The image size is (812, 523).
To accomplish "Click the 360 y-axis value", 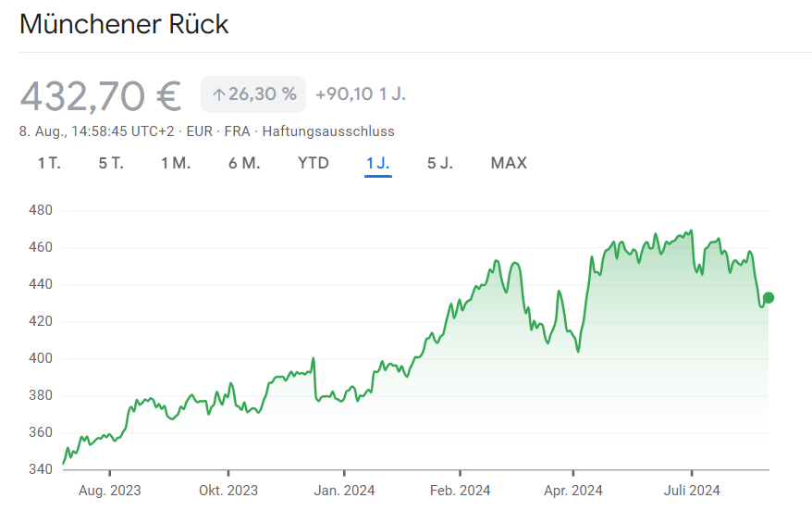I will [x=41, y=432].
